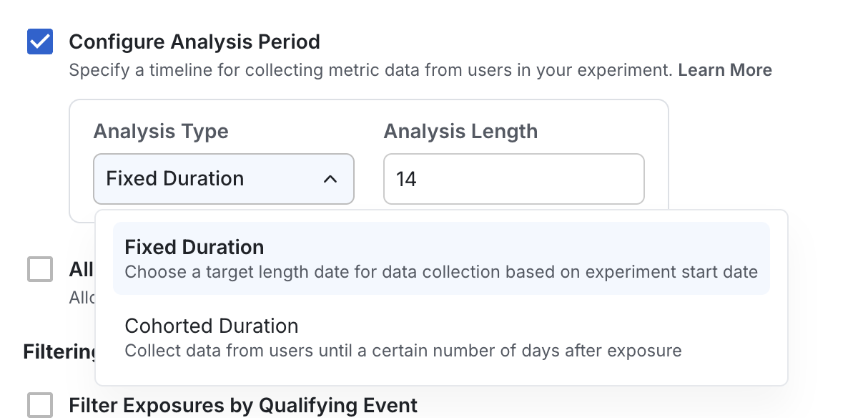
Task: Click the Fixed Duration option's subtitle text
Action: (441, 271)
